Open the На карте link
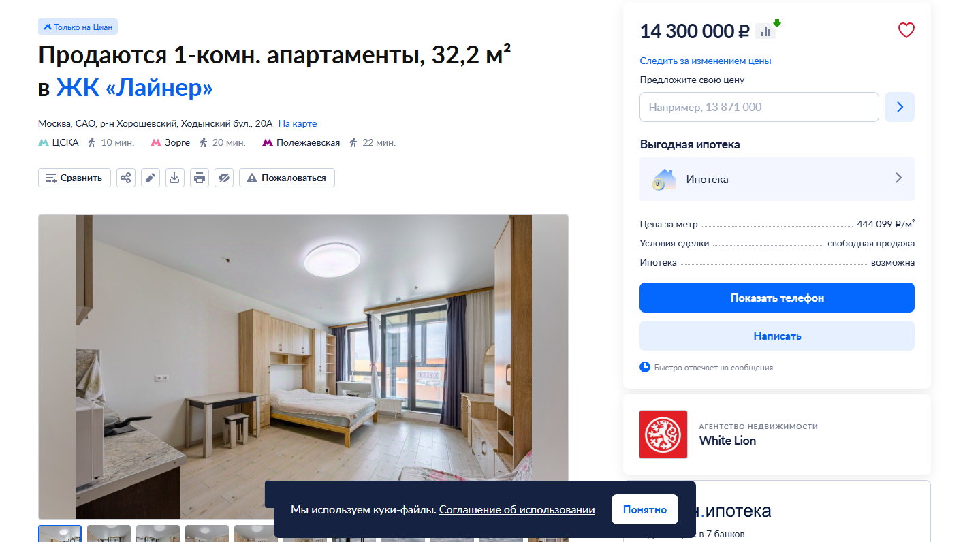Image resolution: width=980 pixels, height=542 pixels. (x=298, y=123)
